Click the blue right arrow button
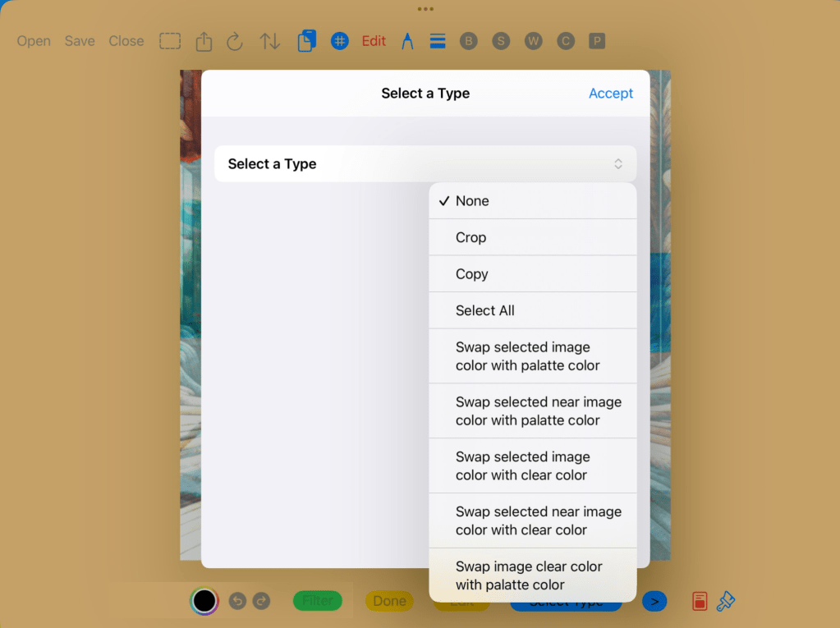Viewport: 840px width, 628px height. 654,601
